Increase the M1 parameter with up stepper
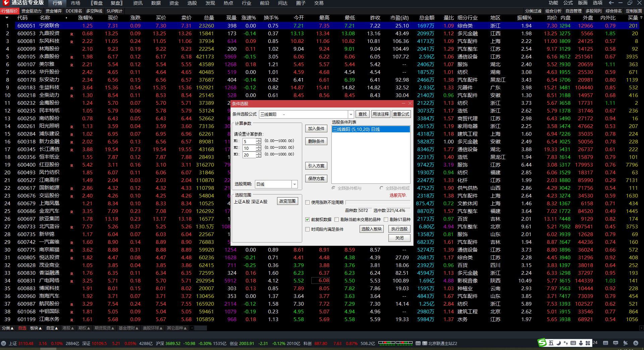Image resolution: width=644 pixels, height=350 pixels. click(x=258, y=140)
